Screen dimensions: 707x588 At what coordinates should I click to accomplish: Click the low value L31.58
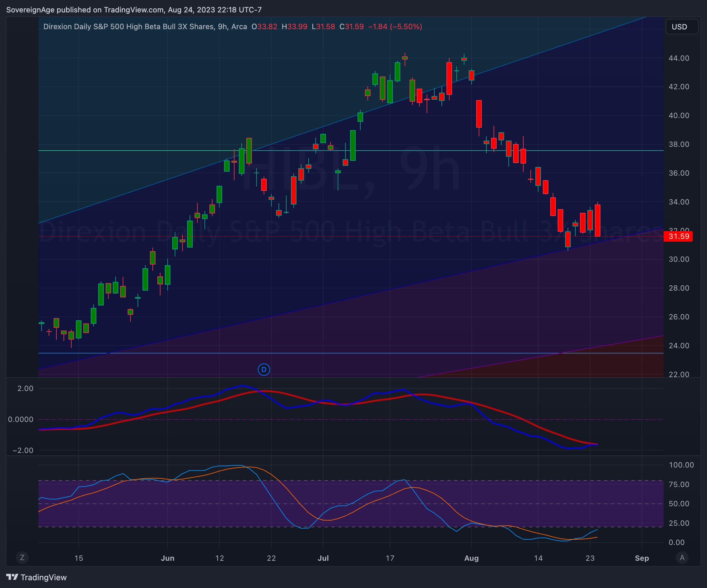323,27
